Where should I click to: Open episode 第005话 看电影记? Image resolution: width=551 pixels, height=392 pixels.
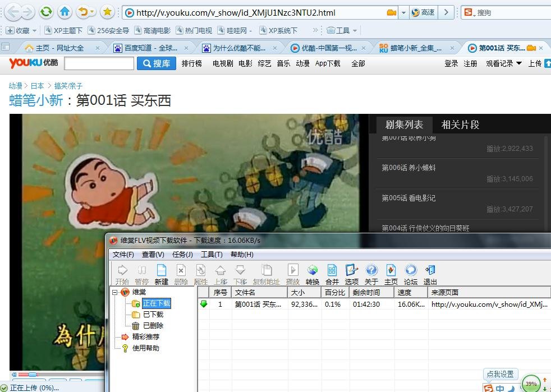pyautogui.click(x=407, y=198)
